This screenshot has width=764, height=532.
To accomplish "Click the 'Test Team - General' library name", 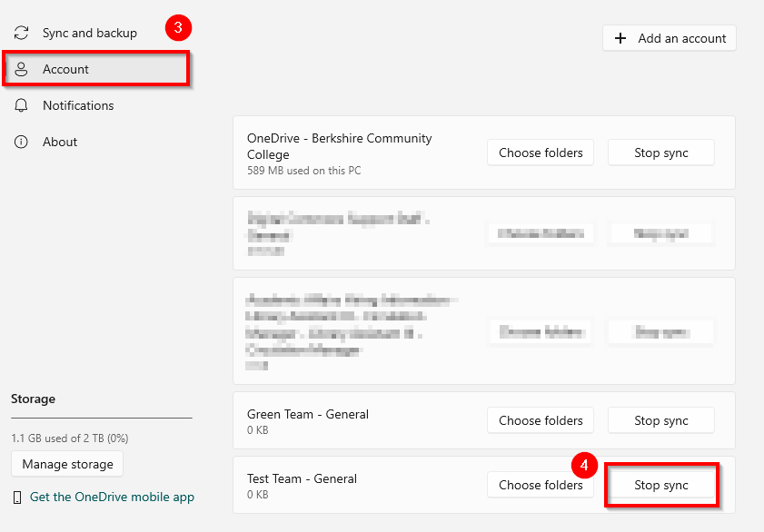I will [303, 479].
